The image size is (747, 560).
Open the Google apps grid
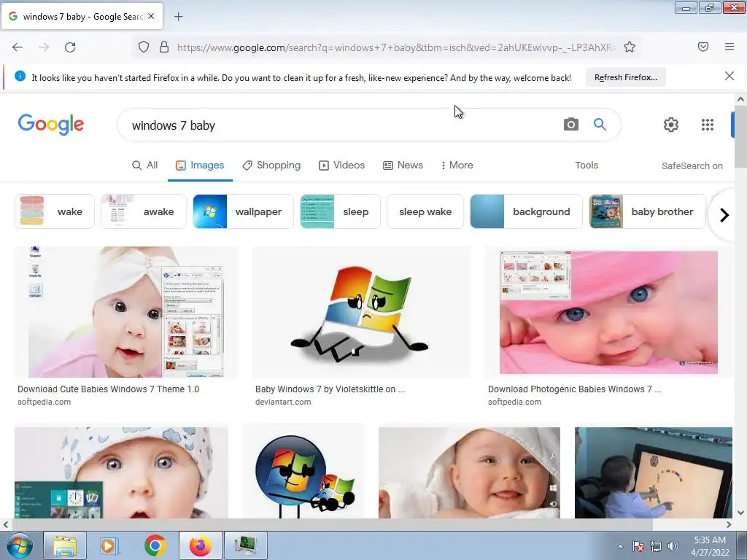[708, 124]
